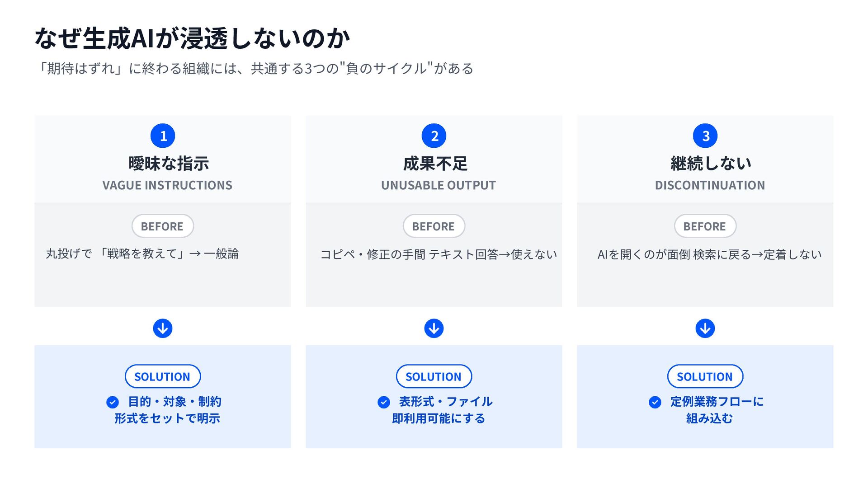Screen dimensions: 868x488
Task: Select BEFORE badge in Unusable Output column
Action: coord(434,226)
